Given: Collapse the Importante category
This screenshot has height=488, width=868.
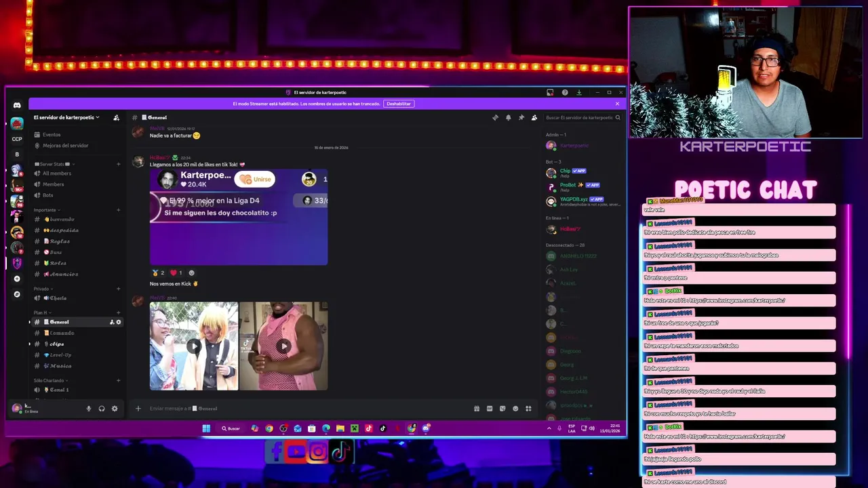Looking at the screenshot, I should click(47, 210).
